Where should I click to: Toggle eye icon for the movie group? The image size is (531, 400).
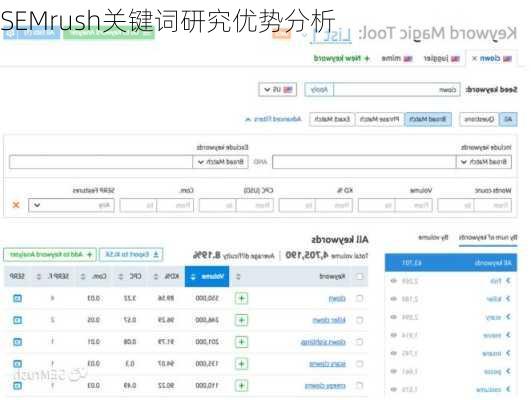[x=394, y=335]
